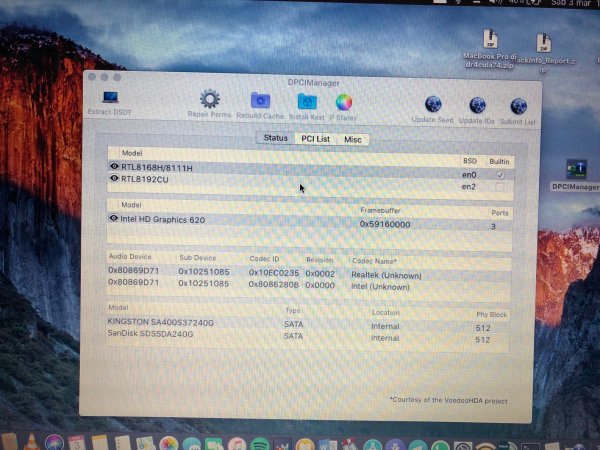The width and height of the screenshot is (600, 450).
Task: Open the App Store from the dock
Action: point(372,445)
